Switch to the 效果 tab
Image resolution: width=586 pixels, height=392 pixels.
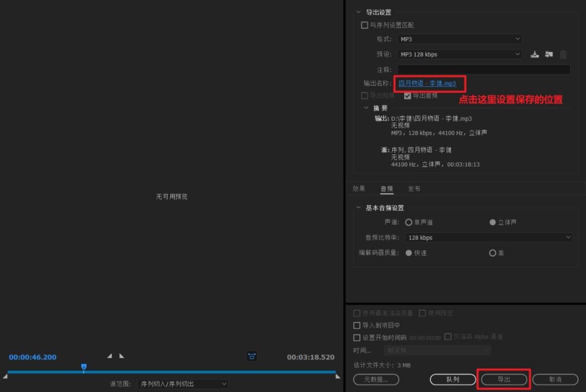click(x=359, y=188)
